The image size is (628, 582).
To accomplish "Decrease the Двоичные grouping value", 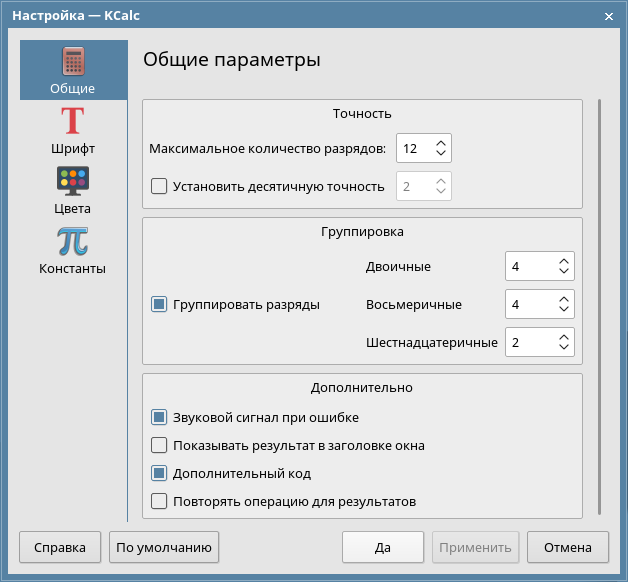I will point(563,273).
